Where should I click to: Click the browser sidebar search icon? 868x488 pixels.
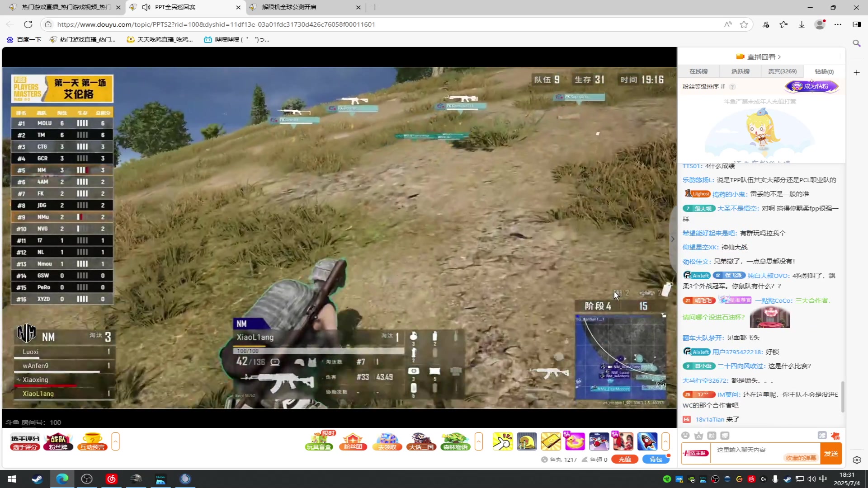tap(856, 43)
